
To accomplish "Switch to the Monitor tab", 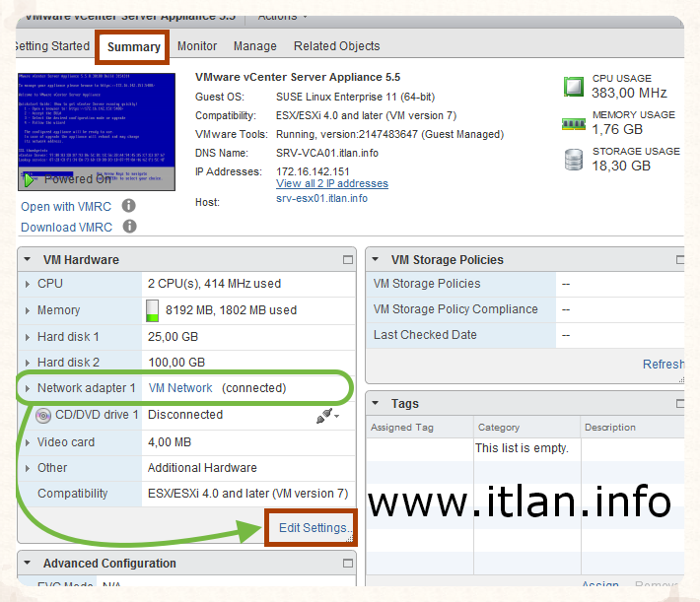I will click(197, 46).
